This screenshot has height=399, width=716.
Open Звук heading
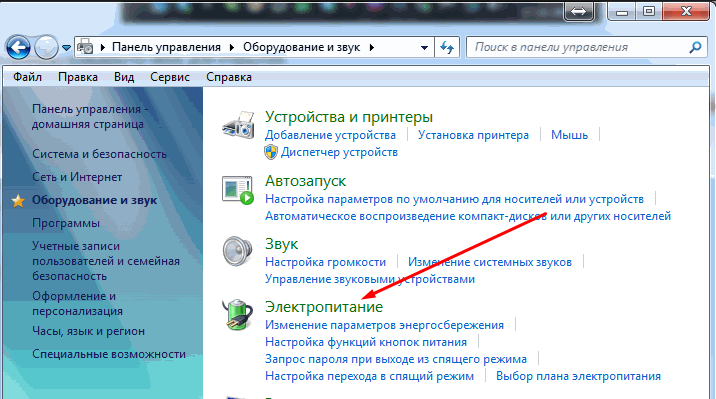pos(281,244)
